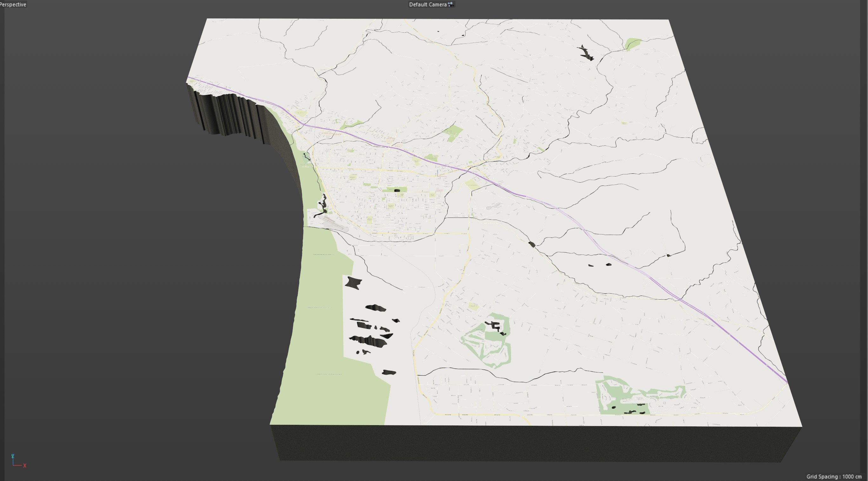
Task: Click the Perspective viewport label
Action: point(13,4)
